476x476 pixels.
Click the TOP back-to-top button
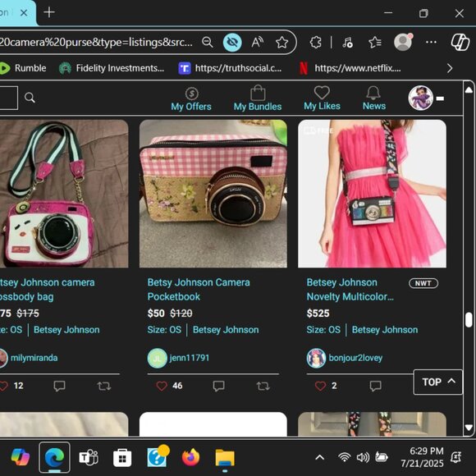pyautogui.click(x=437, y=382)
